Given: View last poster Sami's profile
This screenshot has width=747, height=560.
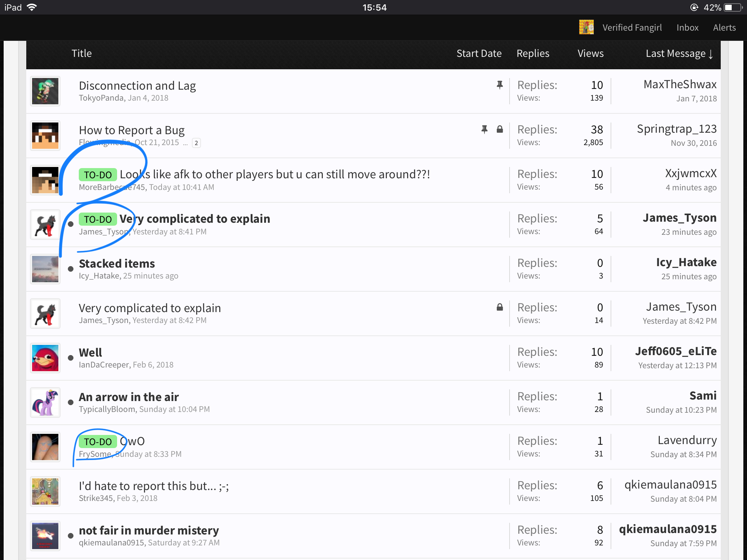Looking at the screenshot, I should coord(703,396).
